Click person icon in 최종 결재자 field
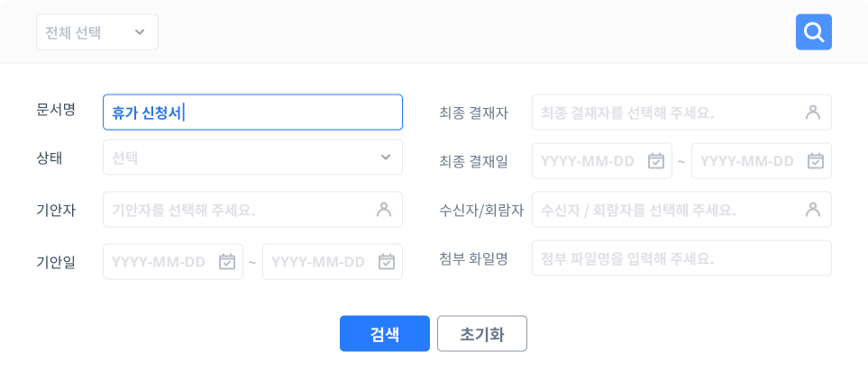 point(812,113)
